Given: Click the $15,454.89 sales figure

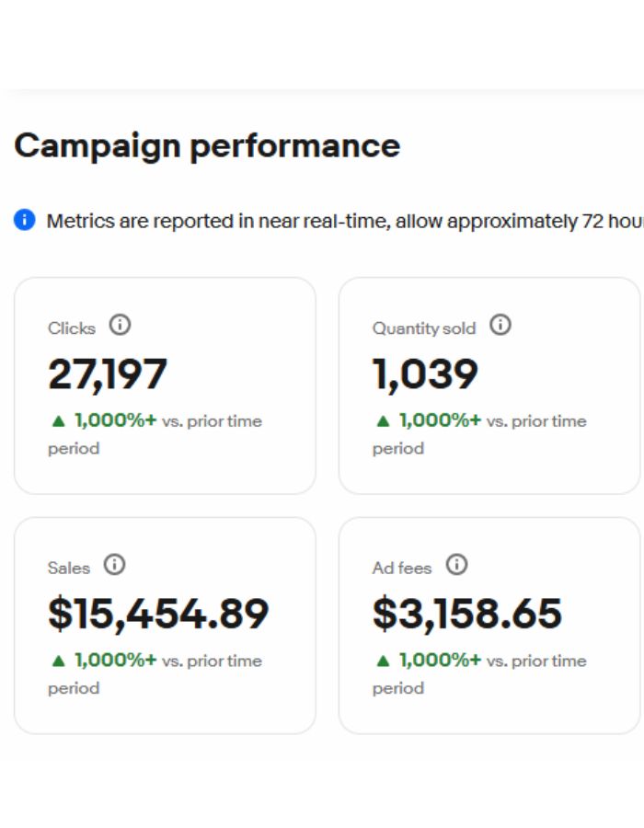Looking at the screenshot, I should coord(158,614).
